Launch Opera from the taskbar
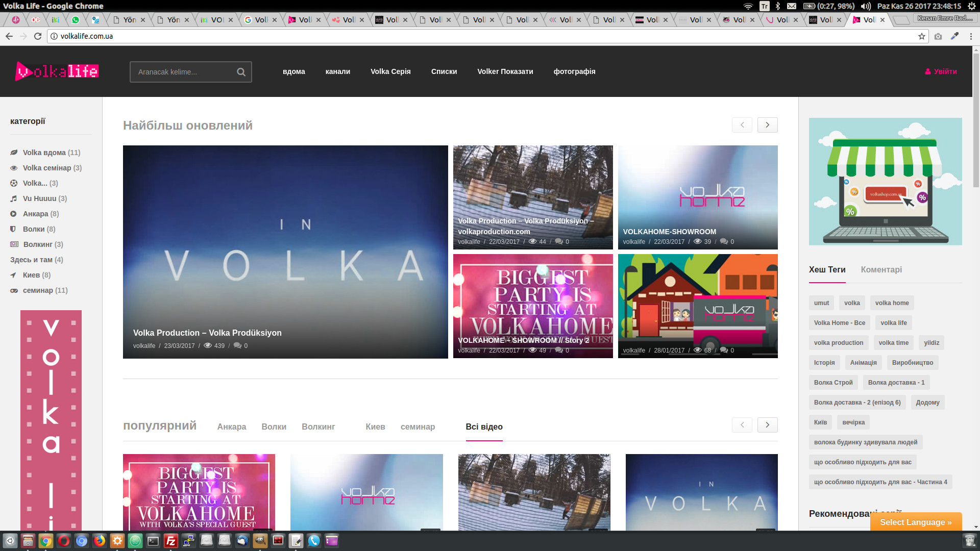 64,540
